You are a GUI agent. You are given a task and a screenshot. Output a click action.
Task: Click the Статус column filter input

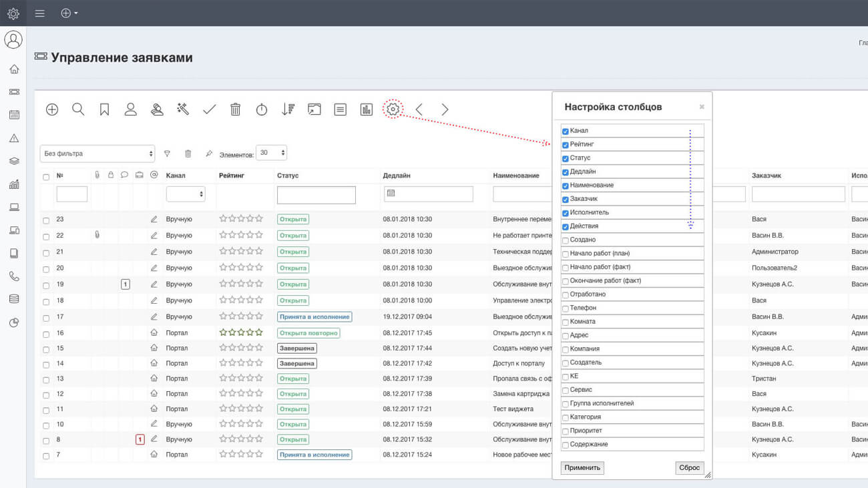[316, 195]
